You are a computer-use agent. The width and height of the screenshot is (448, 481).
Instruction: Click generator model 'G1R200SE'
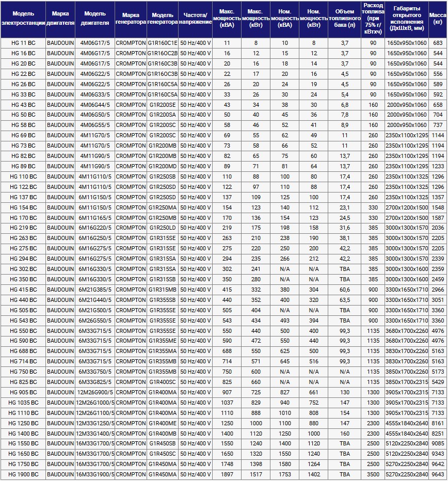tap(163, 105)
